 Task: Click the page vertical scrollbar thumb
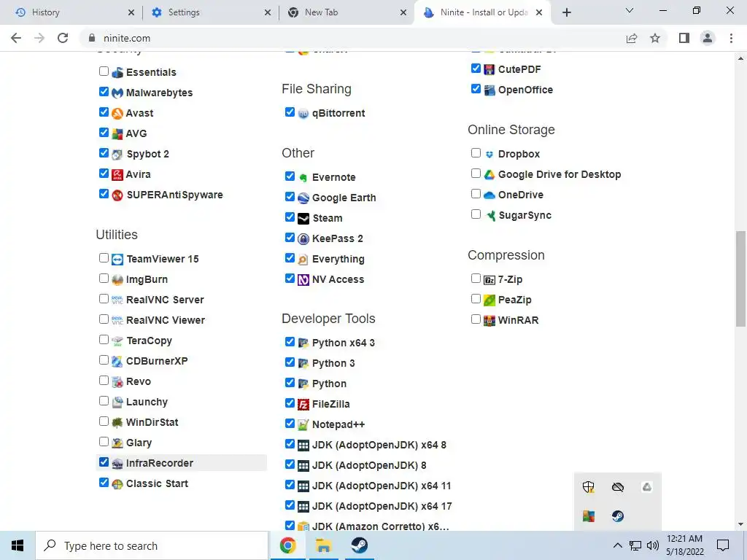click(740, 279)
